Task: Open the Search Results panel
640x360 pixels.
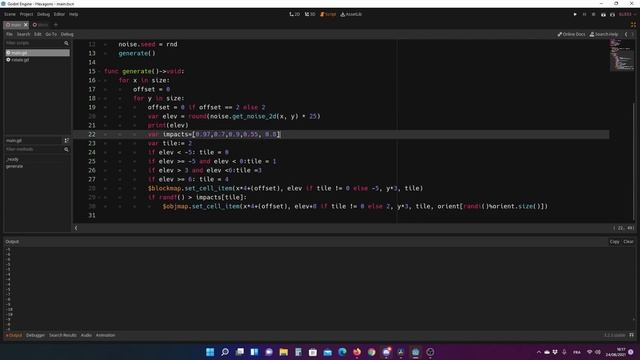Action: pyautogui.click(x=63, y=335)
